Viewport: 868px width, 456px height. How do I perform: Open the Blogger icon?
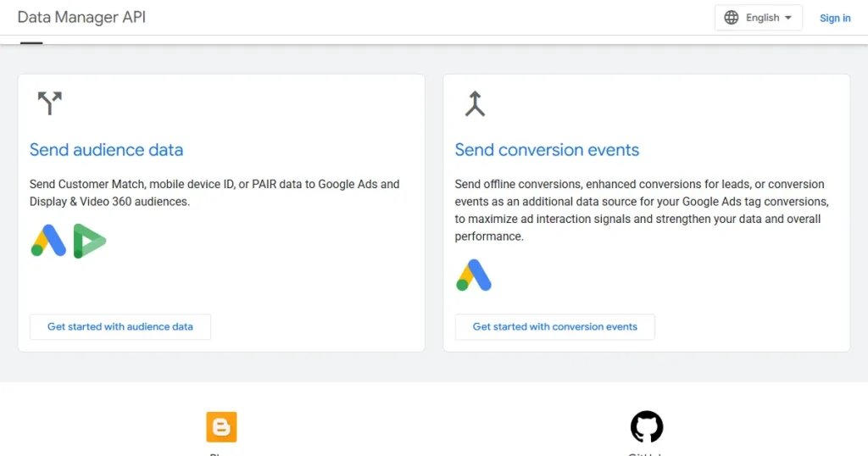pos(221,426)
